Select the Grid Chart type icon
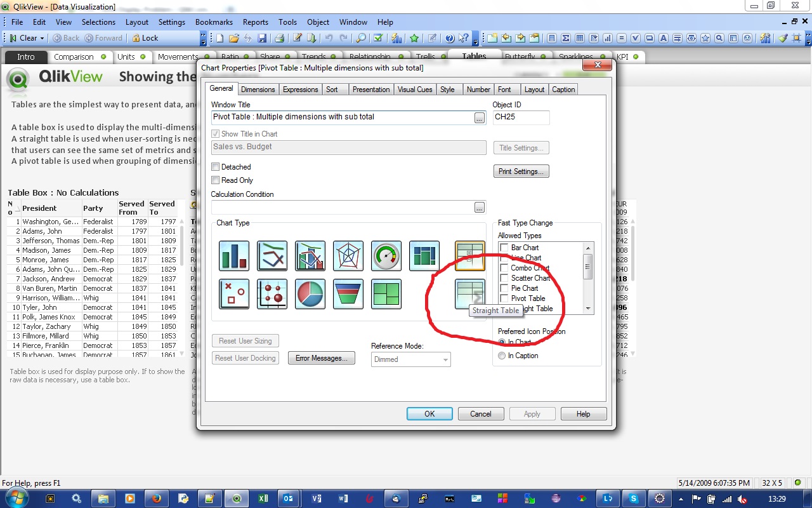This screenshot has width=812, height=508. 272,294
